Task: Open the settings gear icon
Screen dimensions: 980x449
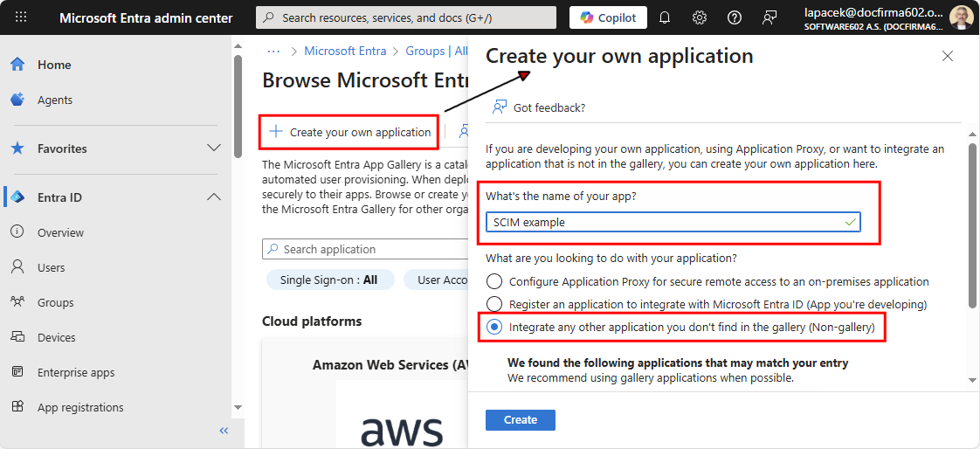Action: [700, 17]
